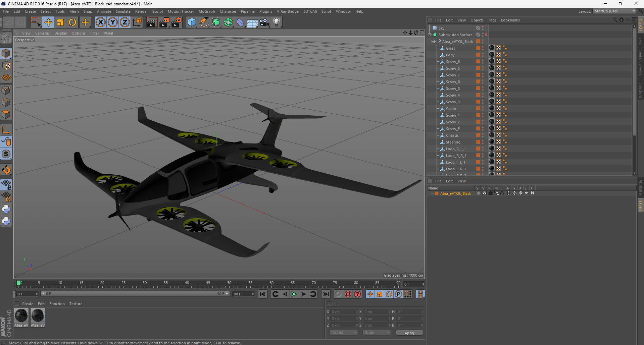This screenshot has width=644, height=345.
Task: Click the Apply coordinates button
Action: 409,333
